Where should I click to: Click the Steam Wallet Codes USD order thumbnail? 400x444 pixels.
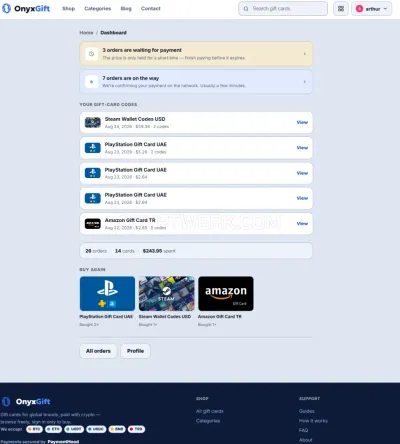[93, 122]
